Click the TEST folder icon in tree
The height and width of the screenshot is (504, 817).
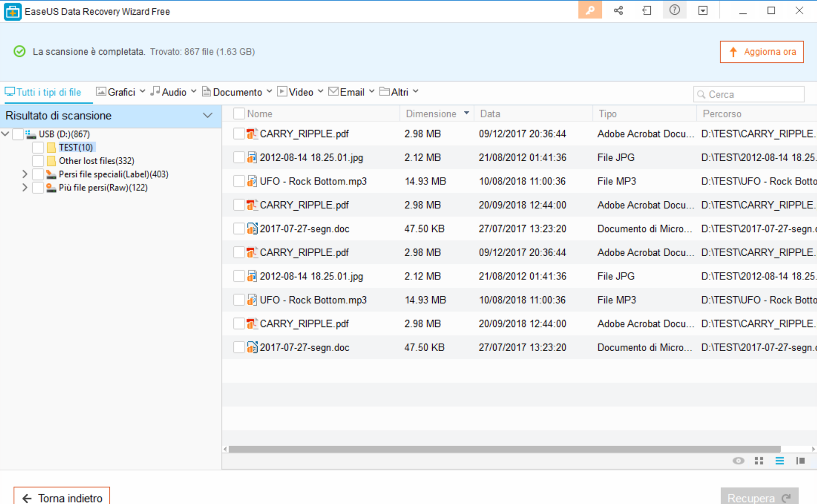pos(51,147)
